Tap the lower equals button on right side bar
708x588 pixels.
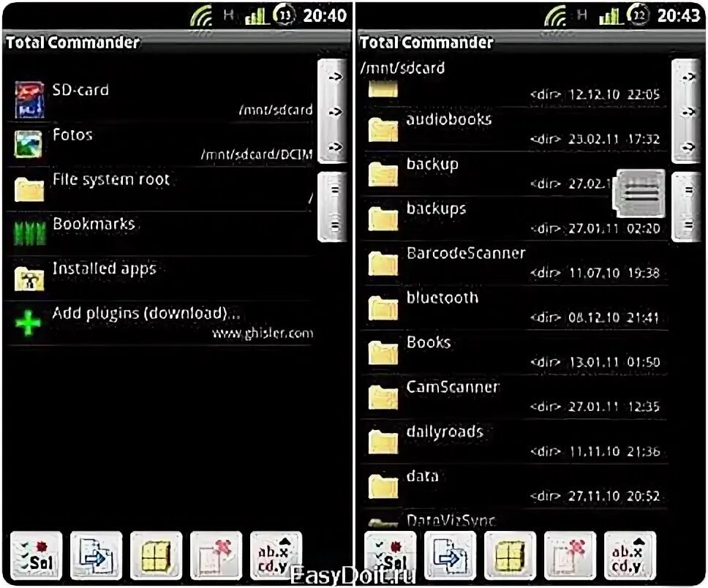pyautogui.click(x=689, y=225)
